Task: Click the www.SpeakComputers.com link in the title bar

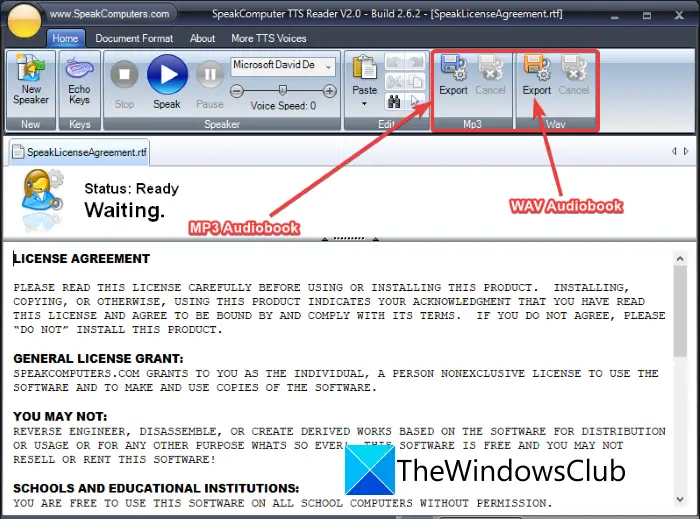Action: coord(109,14)
